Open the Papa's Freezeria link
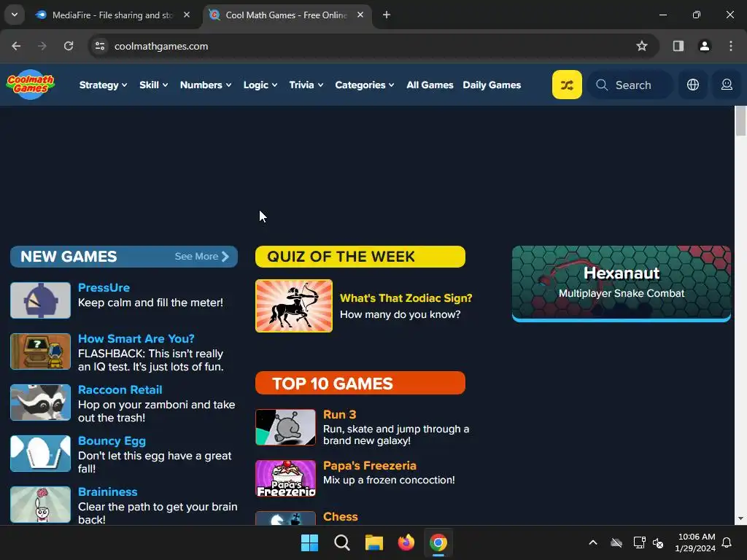 (x=370, y=465)
